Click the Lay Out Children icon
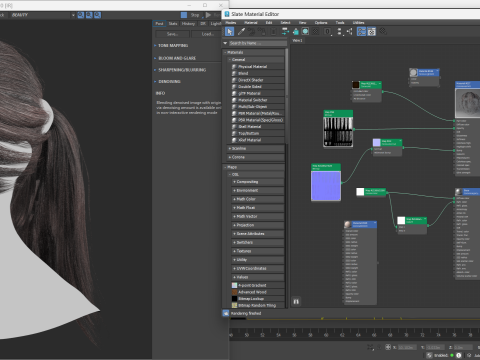Viewport: 480px width, 360px height. coord(349,32)
